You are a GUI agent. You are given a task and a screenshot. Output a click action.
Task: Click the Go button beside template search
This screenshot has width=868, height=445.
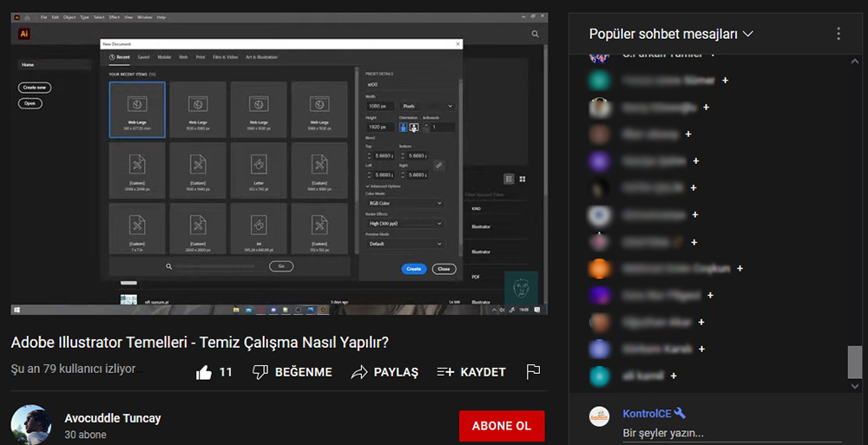coord(281,266)
